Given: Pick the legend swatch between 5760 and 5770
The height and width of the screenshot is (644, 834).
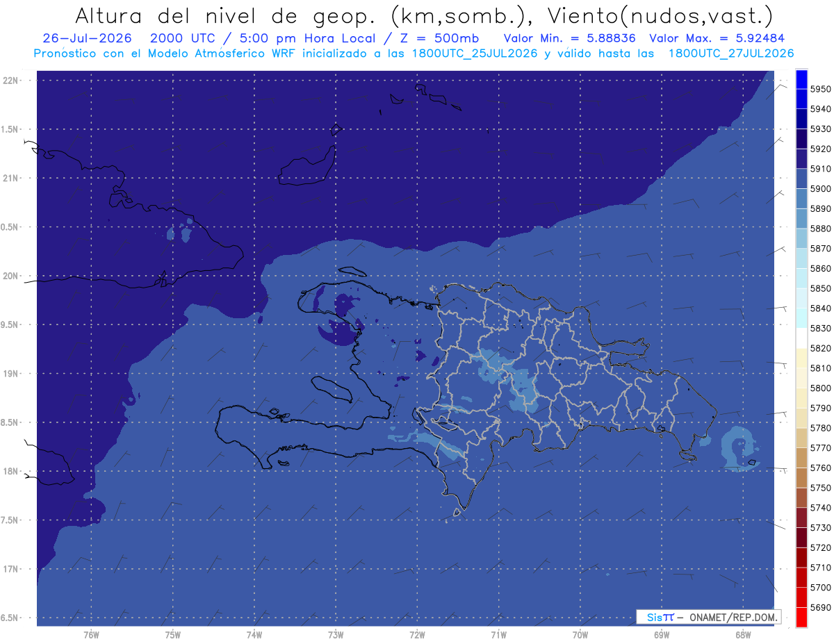Looking at the screenshot, I should [x=801, y=458].
